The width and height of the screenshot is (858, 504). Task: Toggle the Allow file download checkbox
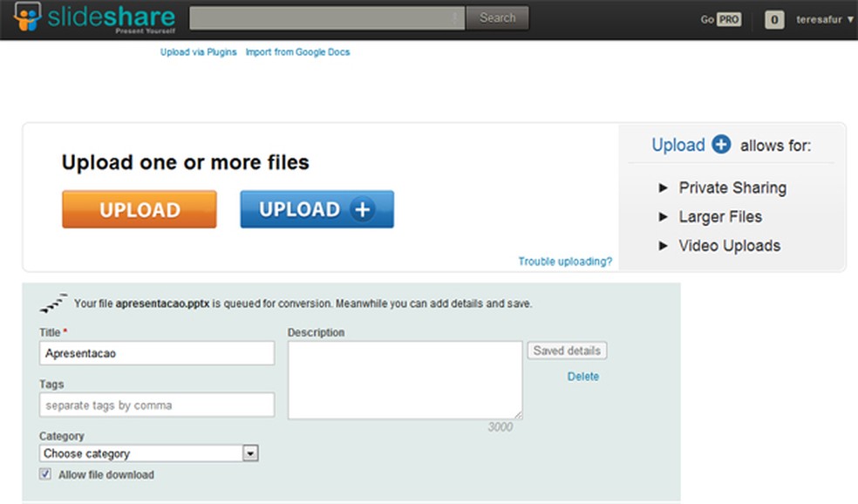[x=44, y=473]
